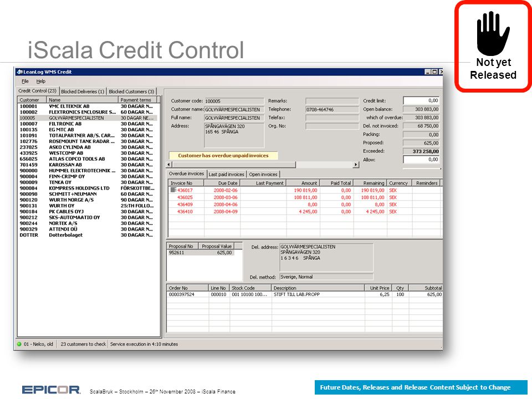This screenshot has height=399, width=532.
Task: Select customer HUMMEL ELEKTROTECHNIK row
Action: tap(88, 171)
